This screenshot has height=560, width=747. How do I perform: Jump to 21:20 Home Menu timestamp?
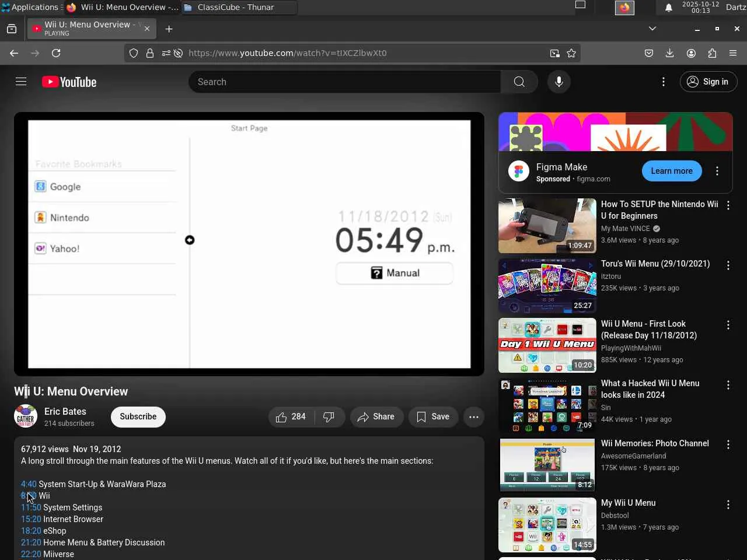(x=31, y=542)
